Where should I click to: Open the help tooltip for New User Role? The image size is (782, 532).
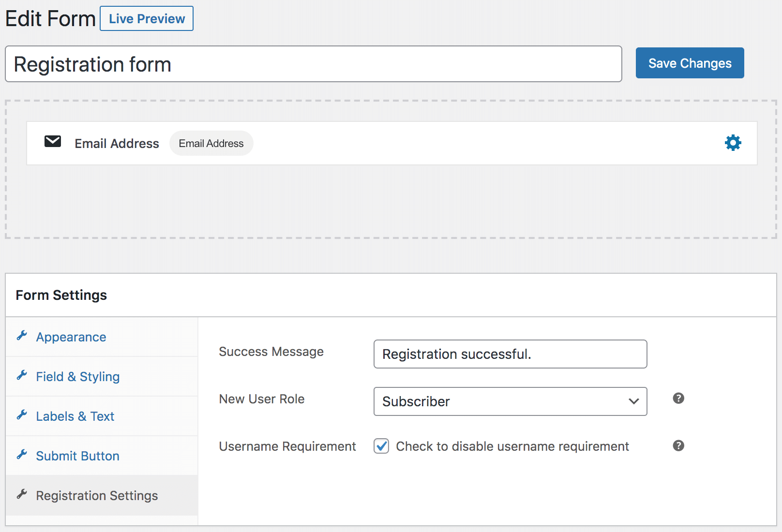click(x=678, y=398)
